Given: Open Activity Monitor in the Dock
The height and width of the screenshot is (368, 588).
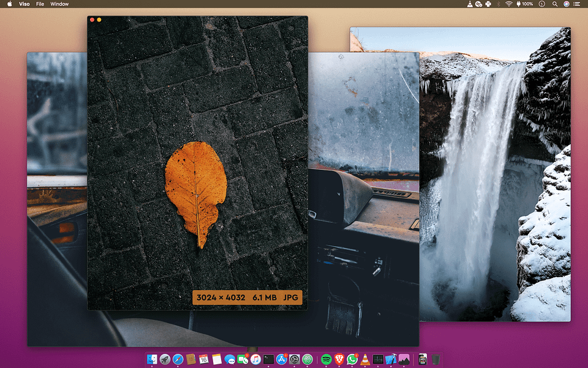Looking at the screenshot, I should pos(378,359).
